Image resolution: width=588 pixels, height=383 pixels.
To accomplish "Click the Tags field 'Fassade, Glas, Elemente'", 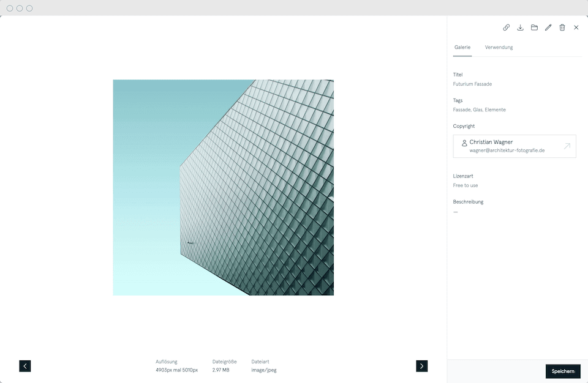I will coord(479,110).
